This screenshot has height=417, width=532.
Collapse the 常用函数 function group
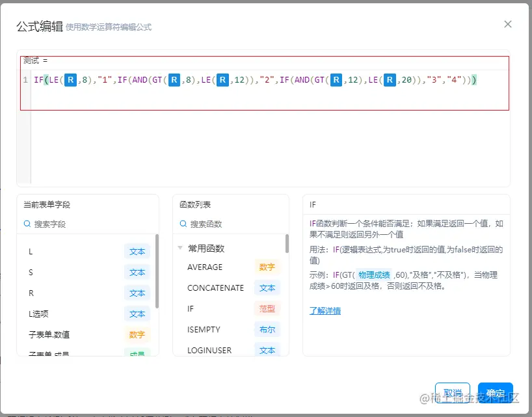180,248
